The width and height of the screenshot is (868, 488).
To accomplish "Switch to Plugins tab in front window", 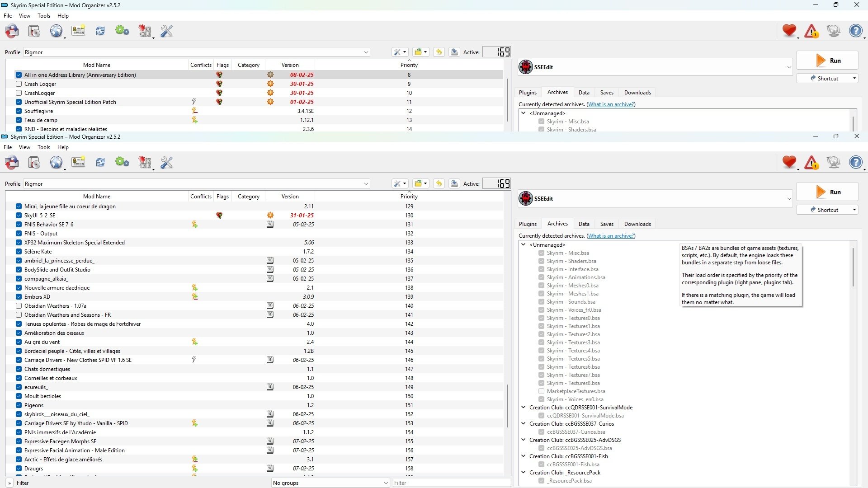I will 528,224.
